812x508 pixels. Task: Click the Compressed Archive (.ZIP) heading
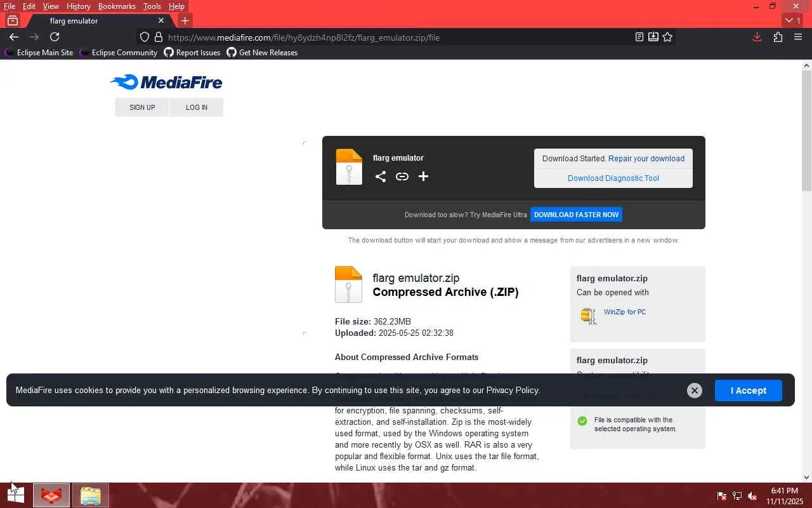tap(445, 292)
